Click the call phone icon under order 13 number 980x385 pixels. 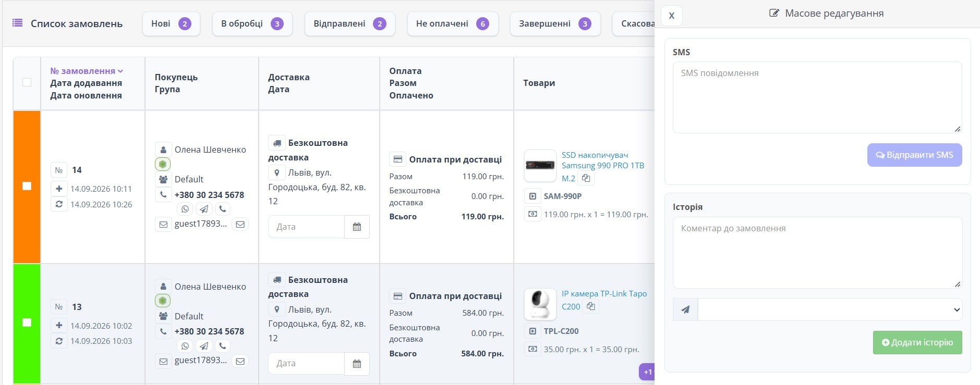click(223, 346)
